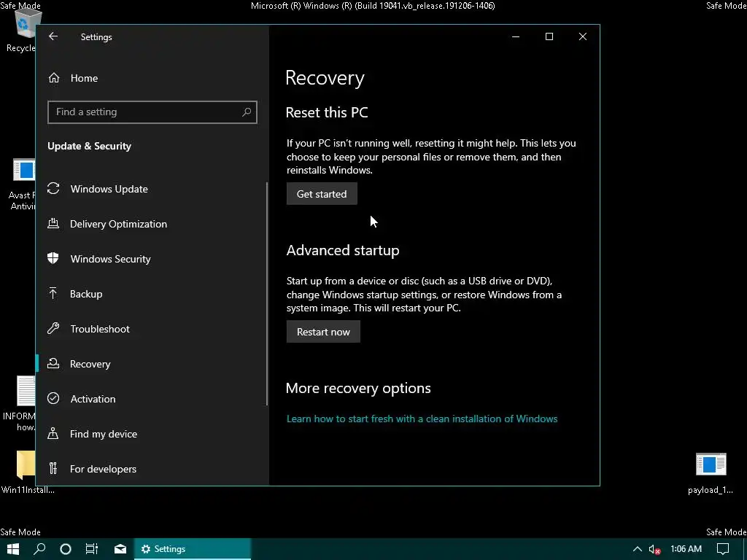
Task: Select the Avast Antivirus desktop shortcut
Action: click(21, 184)
